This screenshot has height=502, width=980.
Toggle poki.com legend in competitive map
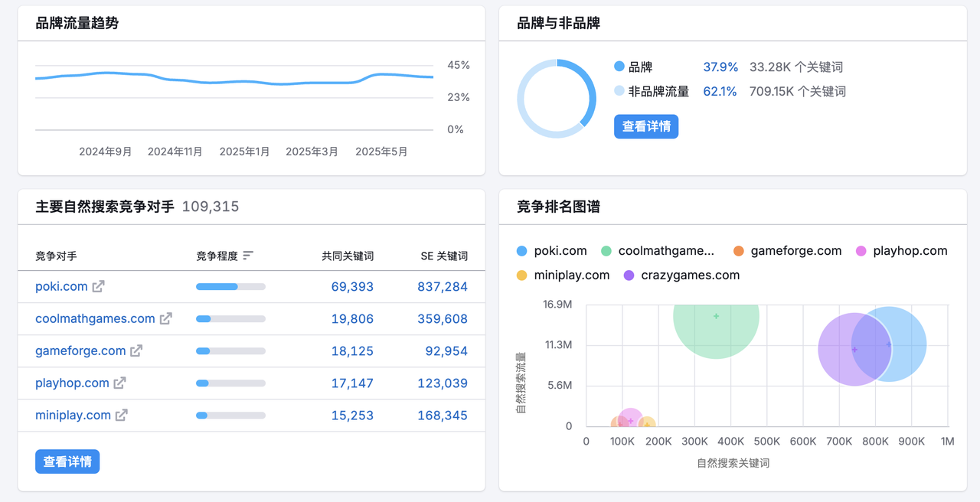click(x=551, y=251)
